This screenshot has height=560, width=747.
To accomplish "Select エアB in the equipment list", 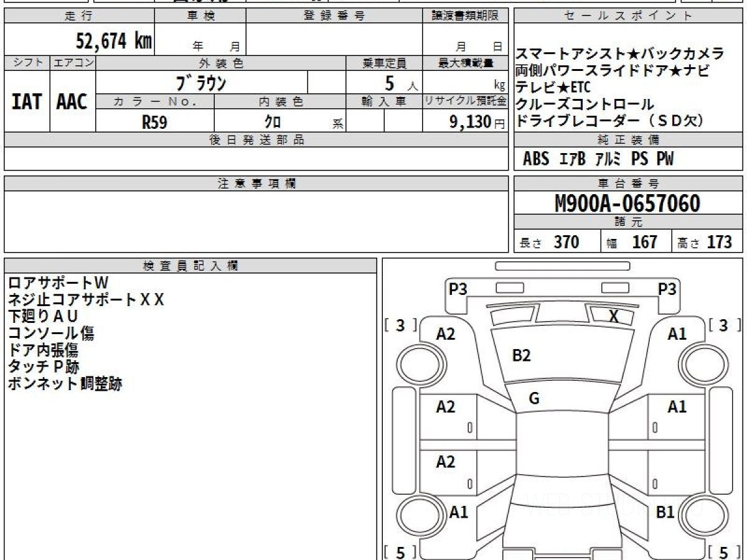I will (573, 159).
